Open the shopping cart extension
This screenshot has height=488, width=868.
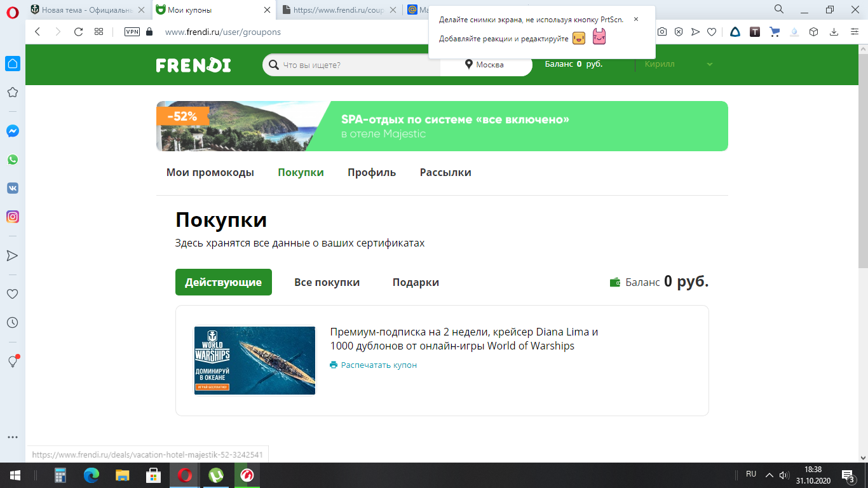pos(775,32)
